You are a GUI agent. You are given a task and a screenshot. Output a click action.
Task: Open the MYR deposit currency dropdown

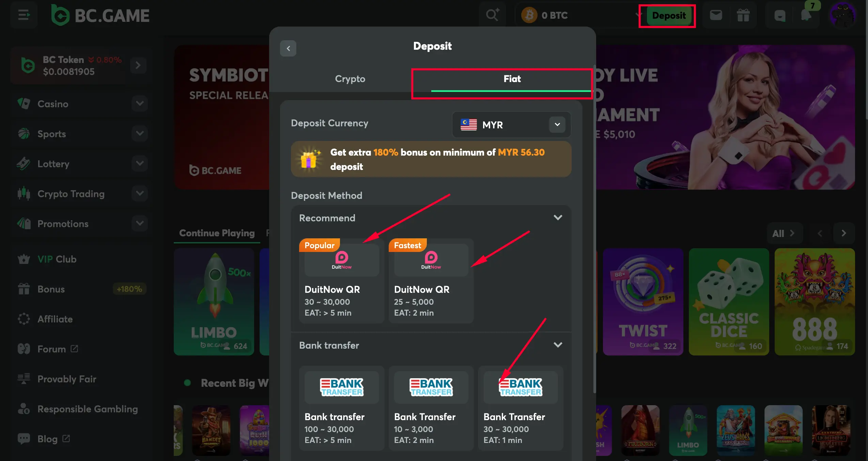click(x=511, y=125)
